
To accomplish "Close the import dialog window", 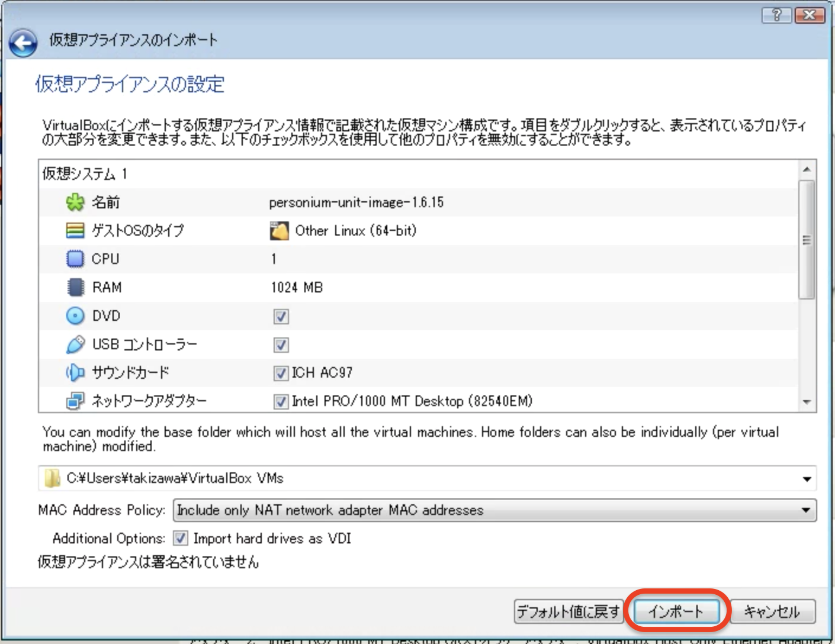I will click(810, 15).
